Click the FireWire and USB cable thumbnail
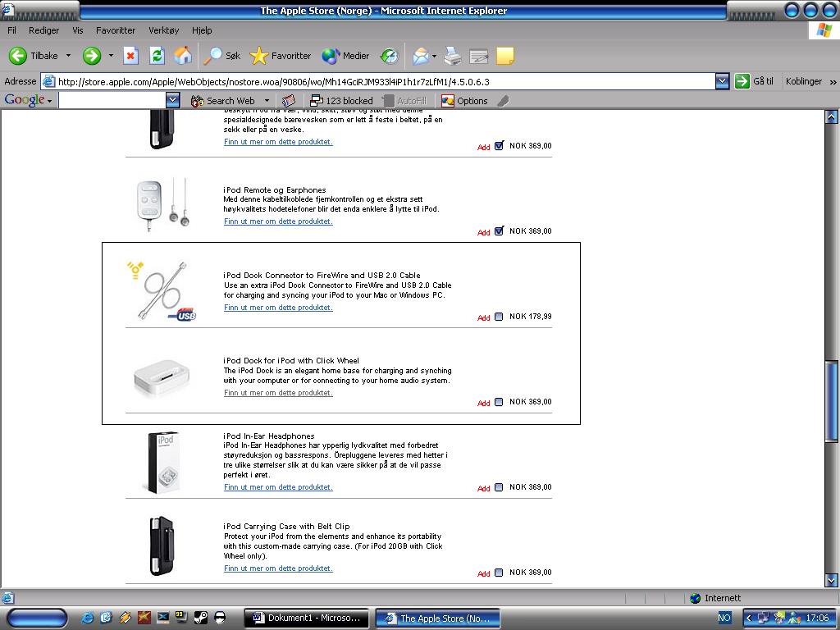 162,291
